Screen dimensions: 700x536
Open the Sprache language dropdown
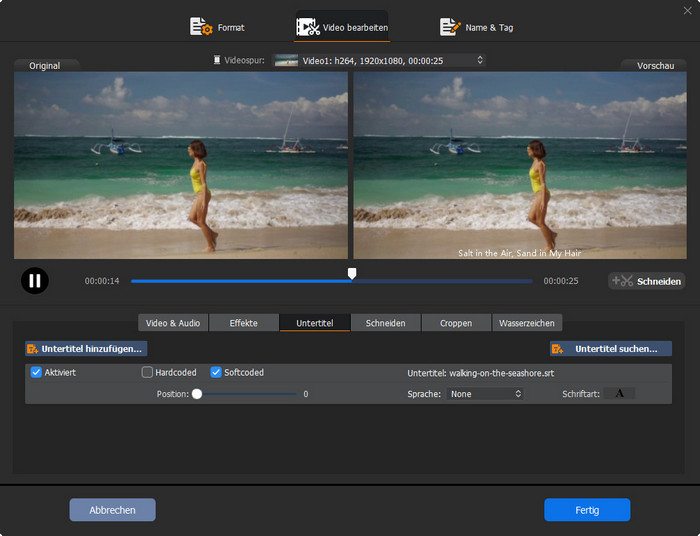coord(485,394)
